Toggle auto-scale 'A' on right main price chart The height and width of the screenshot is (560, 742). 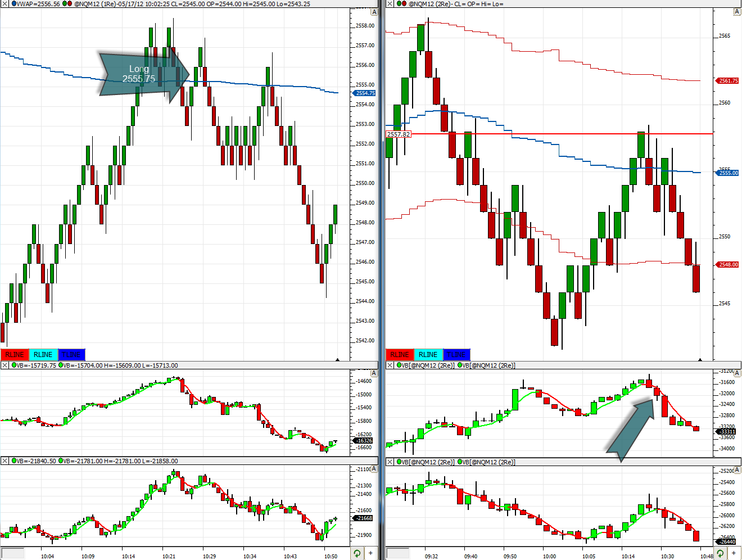pos(738,12)
